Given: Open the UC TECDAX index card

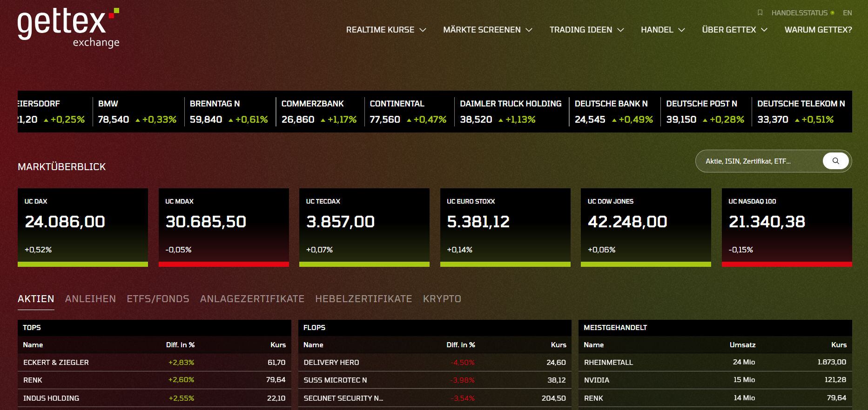Looking at the screenshot, I should (x=364, y=227).
